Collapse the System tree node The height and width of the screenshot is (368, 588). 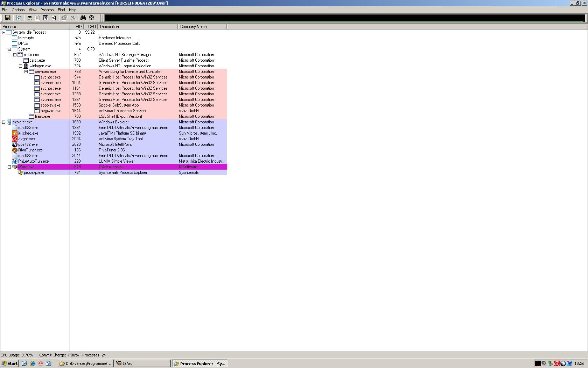click(9, 49)
